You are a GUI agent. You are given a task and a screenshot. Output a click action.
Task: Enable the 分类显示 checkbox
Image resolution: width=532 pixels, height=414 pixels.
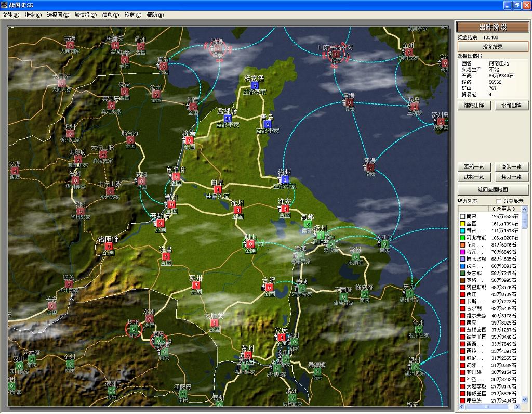pyautogui.click(x=499, y=201)
